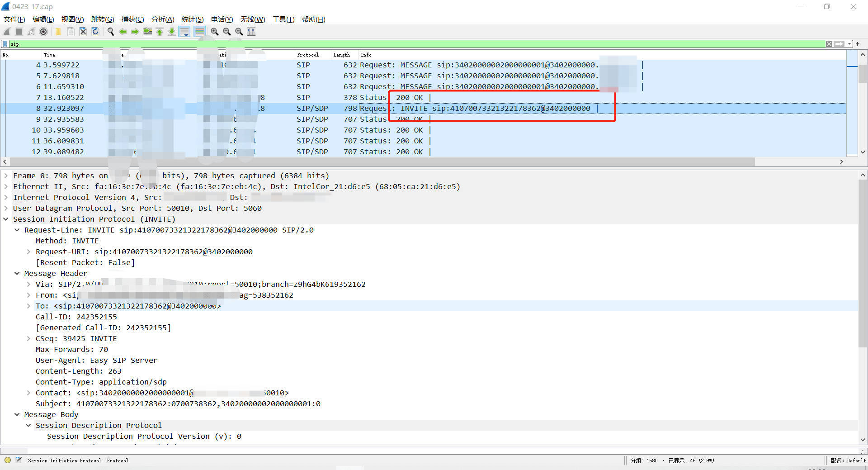Zoom out the packet text

(226, 32)
